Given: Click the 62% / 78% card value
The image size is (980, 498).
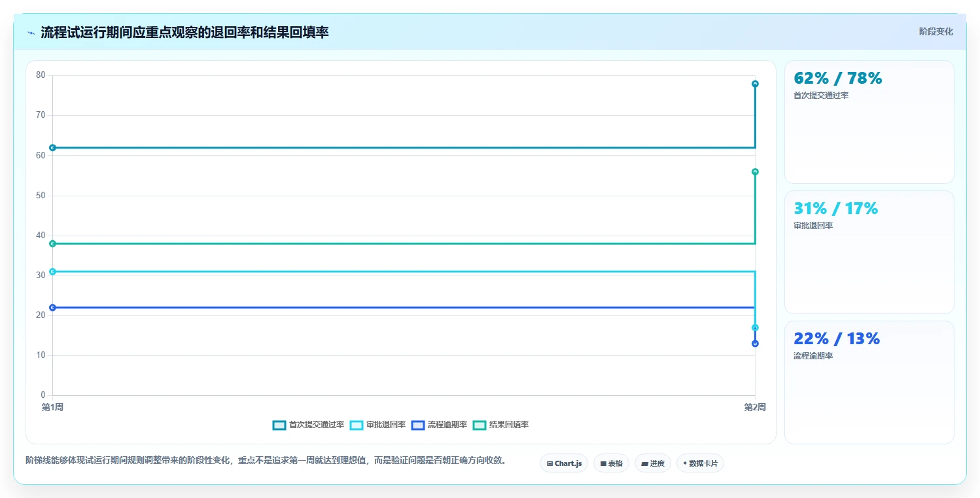Looking at the screenshot, I should pos(837,78).
